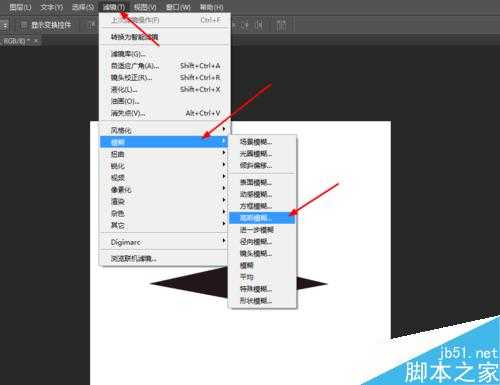Select 径向模糊... blur filter
The image size is (500, 385).
(x=262, y=242)
